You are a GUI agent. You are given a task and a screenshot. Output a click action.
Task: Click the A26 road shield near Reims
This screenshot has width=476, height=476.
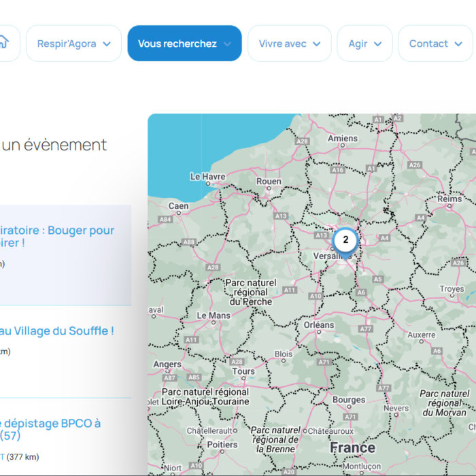pos(414,165)
